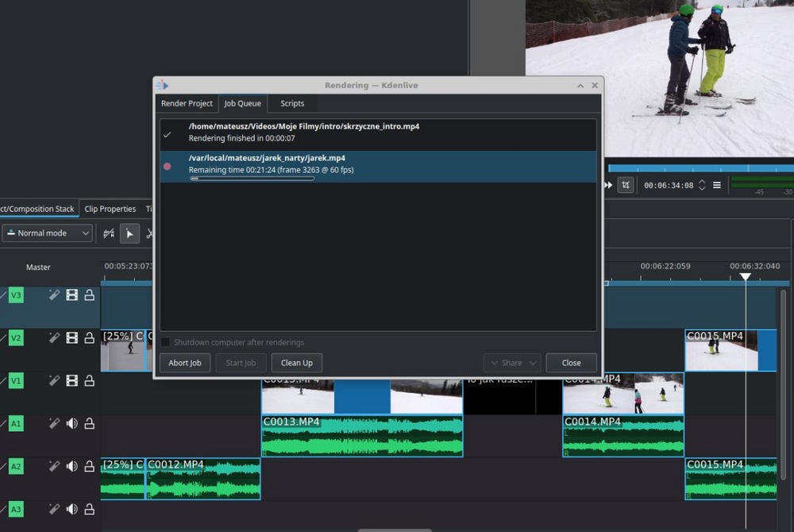Lock track V1
Viewport: 794px width, 532px height.
(x=89, y=381)
